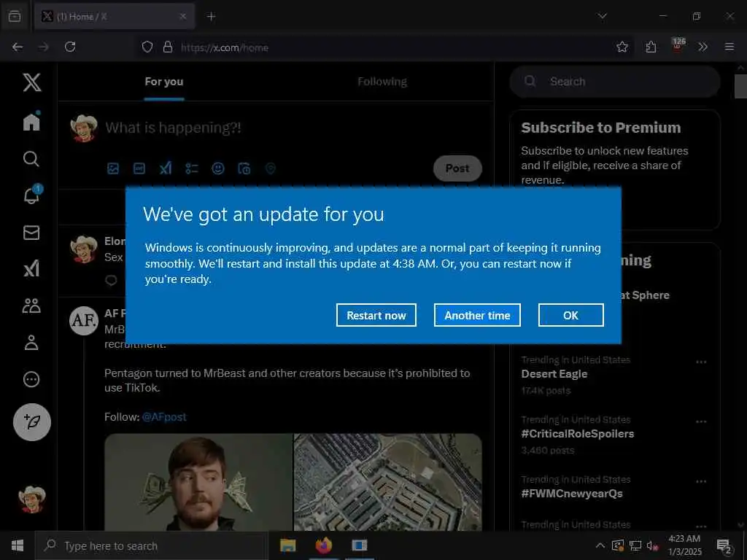Switch to the Following tab
This screenshot has width=747, height=560.
tap(382, 82)
